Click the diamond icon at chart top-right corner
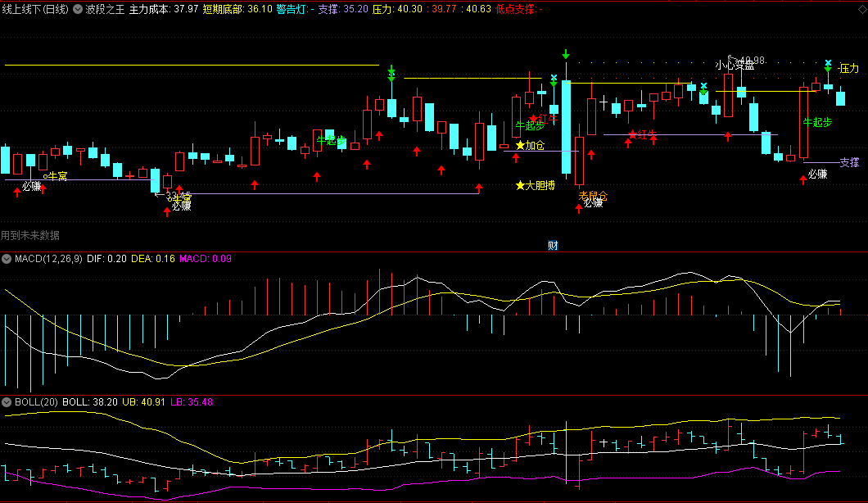868x503 pixels. tap(862, 9)
